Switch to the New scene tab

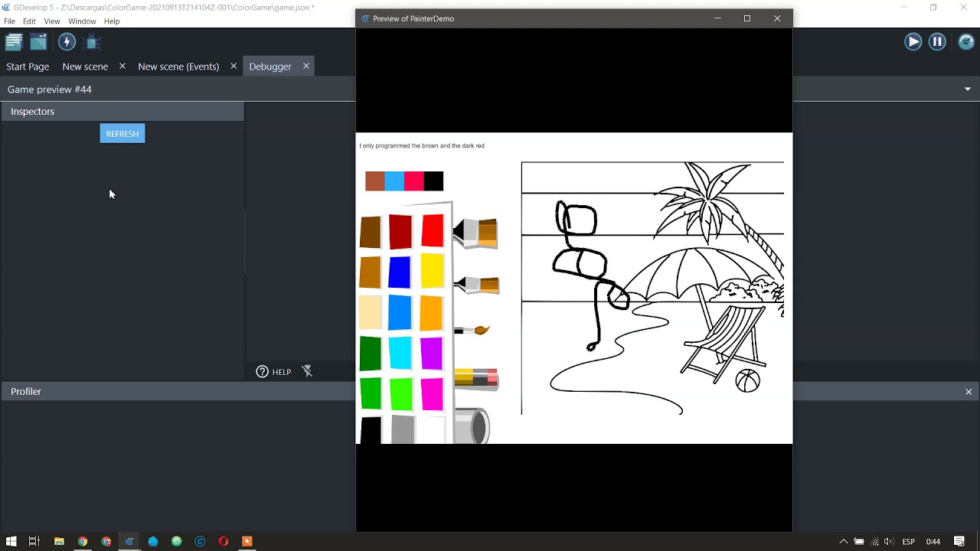[x=85, y=67]
